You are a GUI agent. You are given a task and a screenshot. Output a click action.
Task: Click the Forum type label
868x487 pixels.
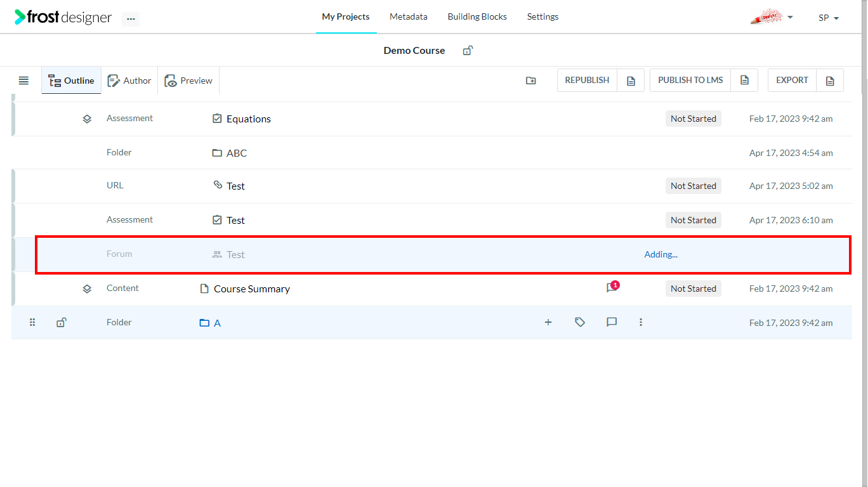[119, 254]
